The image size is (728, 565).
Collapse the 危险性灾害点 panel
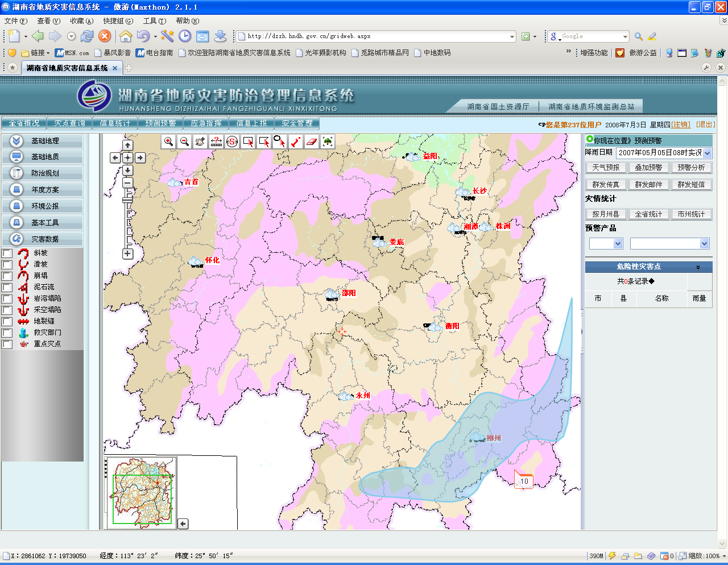click(x=698, y=267)
